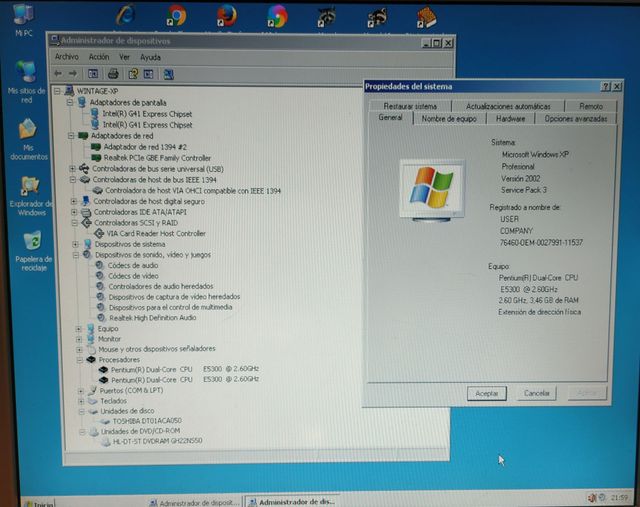Viewport: 640px width, 507px height.
Task: Select Controladores de audio heredados
Action: pyautogui.click(x=161, y=286)
